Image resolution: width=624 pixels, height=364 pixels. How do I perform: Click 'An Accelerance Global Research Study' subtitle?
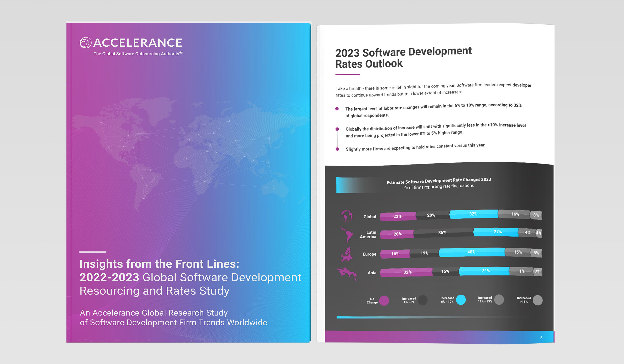pos(154,313)
